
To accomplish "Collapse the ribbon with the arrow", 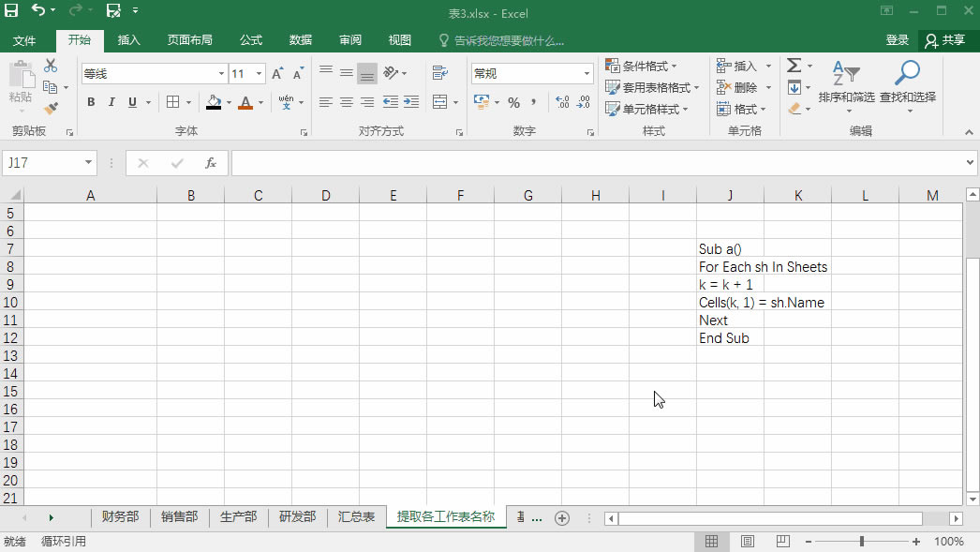I will [969, 132].
